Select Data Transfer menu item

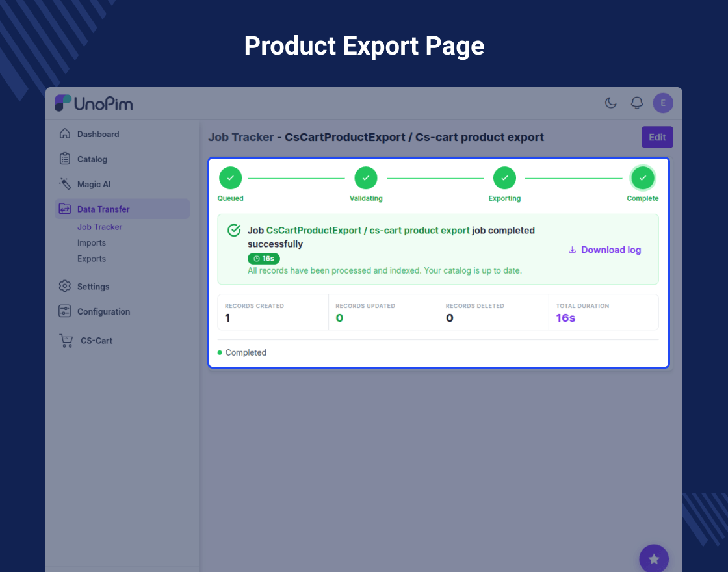point(122,209)
